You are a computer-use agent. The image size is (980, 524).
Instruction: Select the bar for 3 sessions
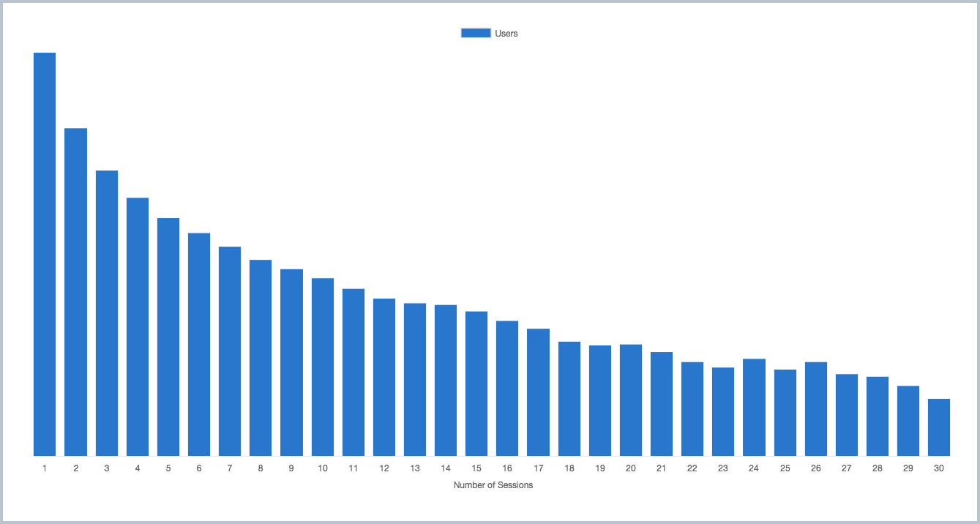click(x=107, y=313)
